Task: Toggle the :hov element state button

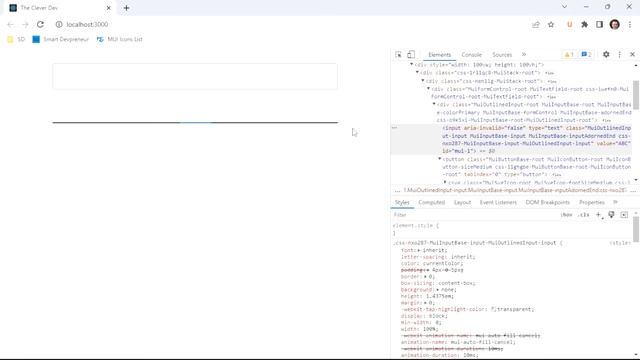Action: pyautogui.click(x=566, y=215)
